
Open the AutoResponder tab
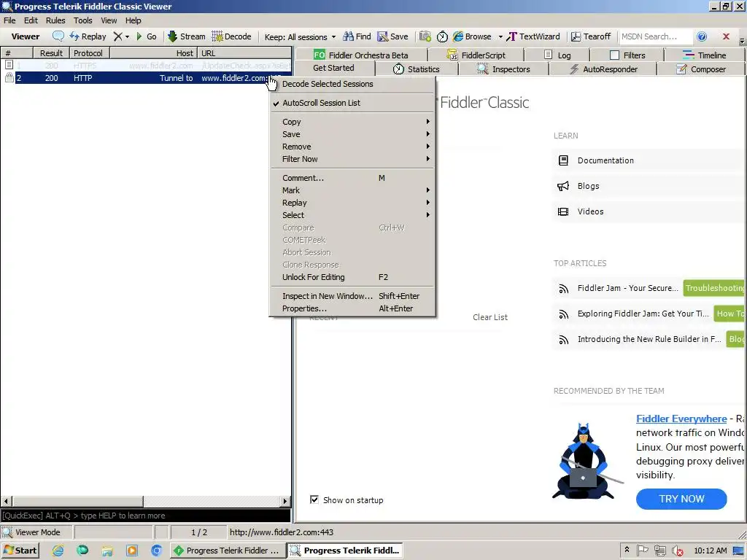(603, 69)
